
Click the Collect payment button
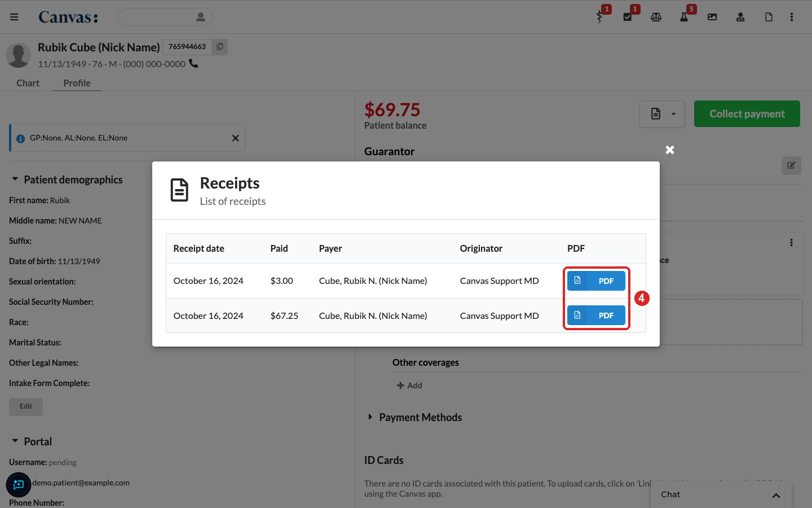[x=747, y=114]
